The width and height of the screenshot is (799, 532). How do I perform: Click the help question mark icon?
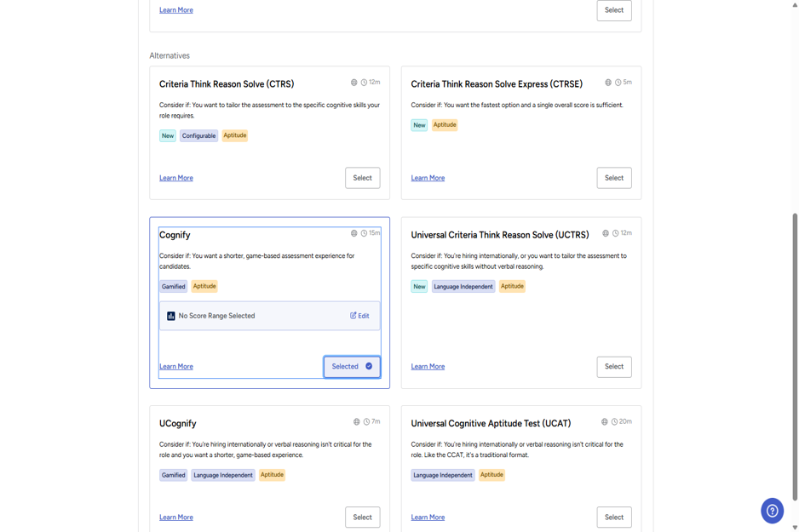[x=772, y=511]
